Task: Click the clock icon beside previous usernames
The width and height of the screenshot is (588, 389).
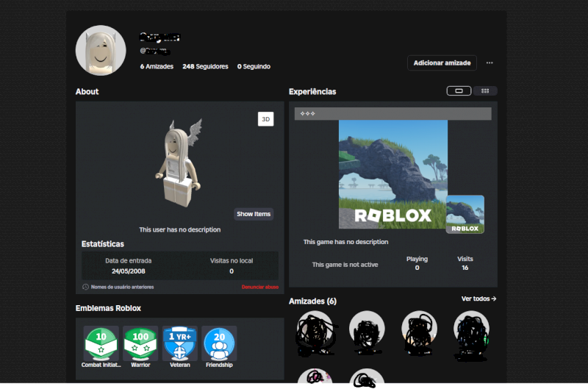Action: (85, 287)
